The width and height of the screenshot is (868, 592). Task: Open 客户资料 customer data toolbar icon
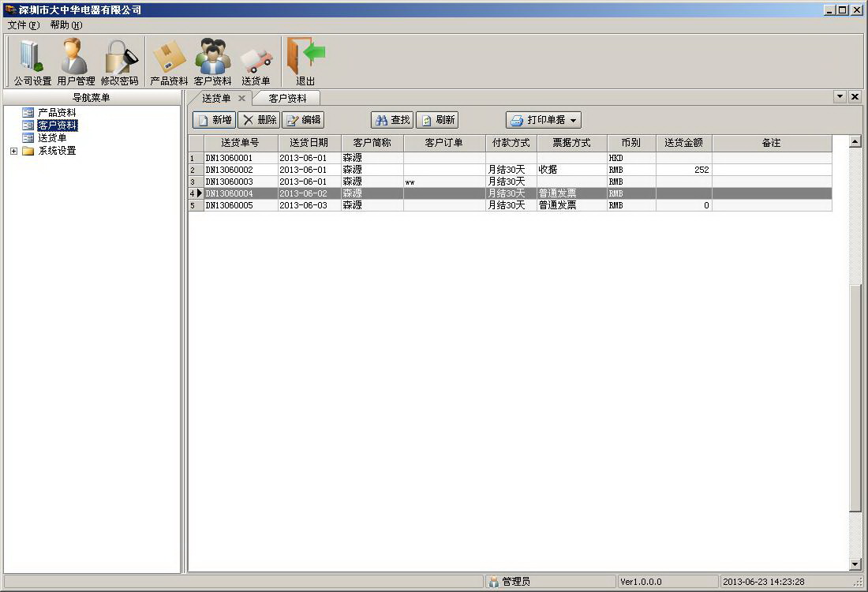pyautogui.click(x=212, y=62)
